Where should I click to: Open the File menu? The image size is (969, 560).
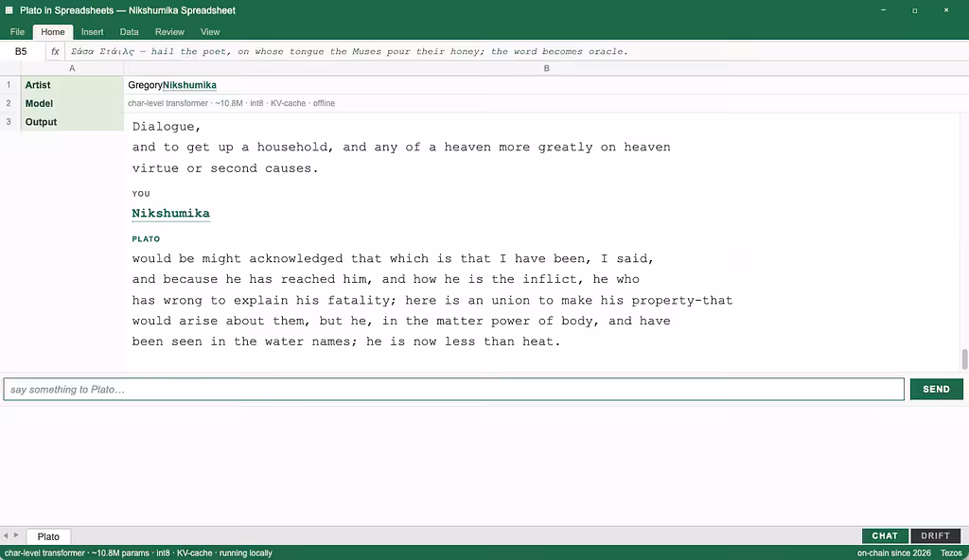pos(17,31)
